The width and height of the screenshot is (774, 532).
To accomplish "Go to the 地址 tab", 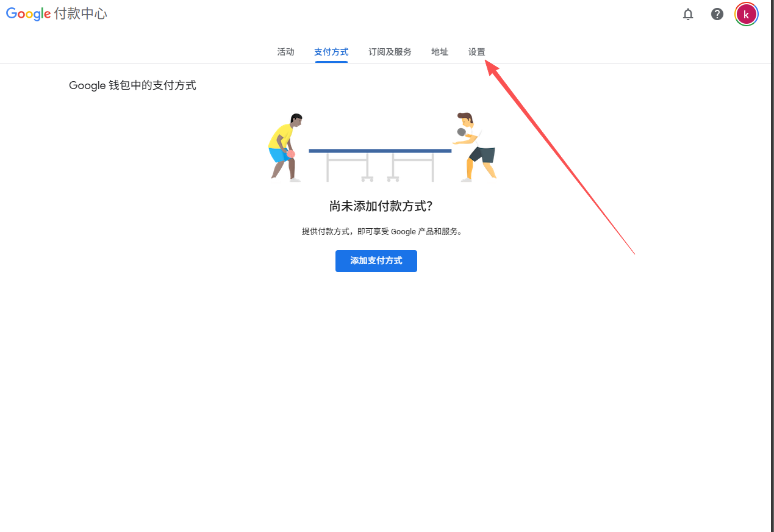I will click(440, 52).
